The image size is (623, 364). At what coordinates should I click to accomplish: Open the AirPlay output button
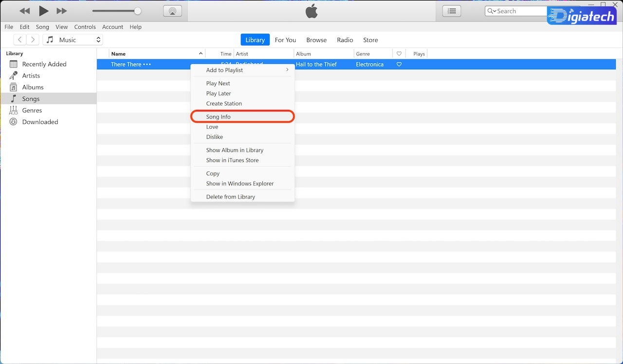point(172,11)
